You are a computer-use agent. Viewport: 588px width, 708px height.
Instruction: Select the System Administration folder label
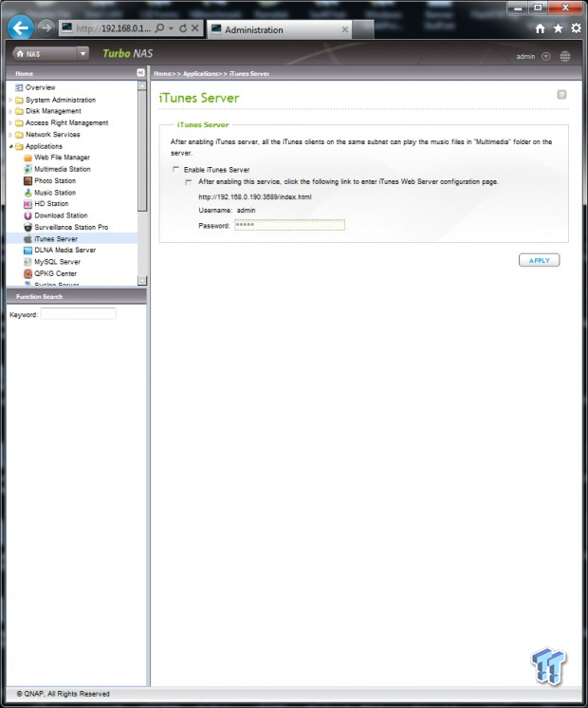pos(61,100)
